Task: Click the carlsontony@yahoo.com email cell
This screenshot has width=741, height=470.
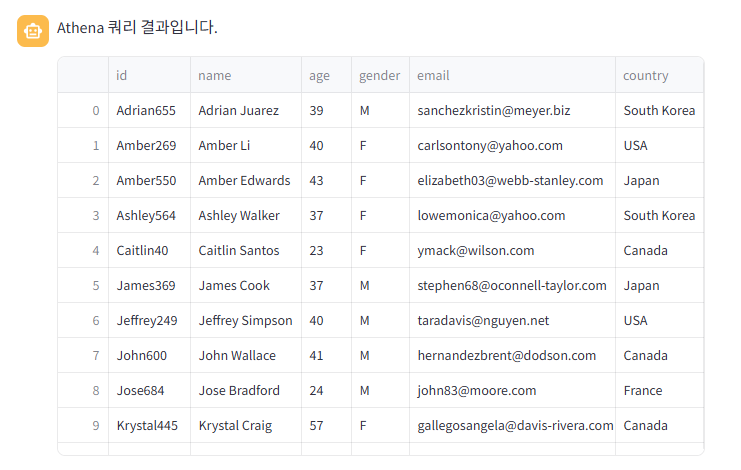Action: [512, 145]
